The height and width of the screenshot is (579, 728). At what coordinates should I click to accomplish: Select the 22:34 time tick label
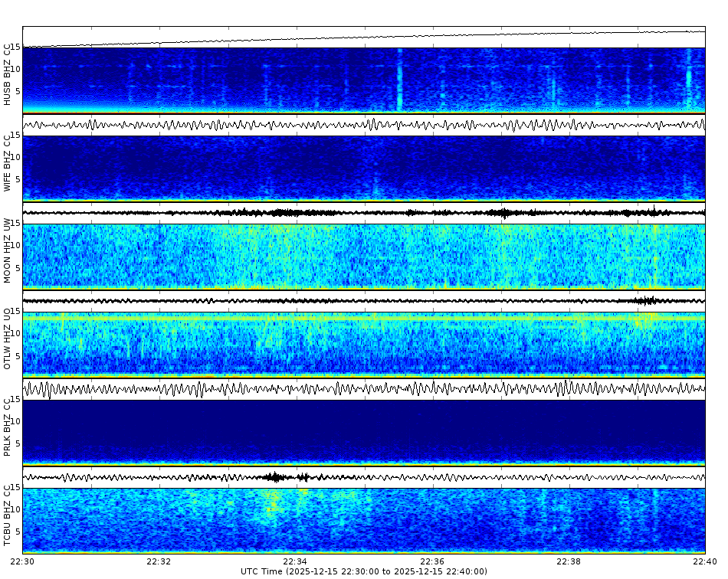click(x=295, y=560)
